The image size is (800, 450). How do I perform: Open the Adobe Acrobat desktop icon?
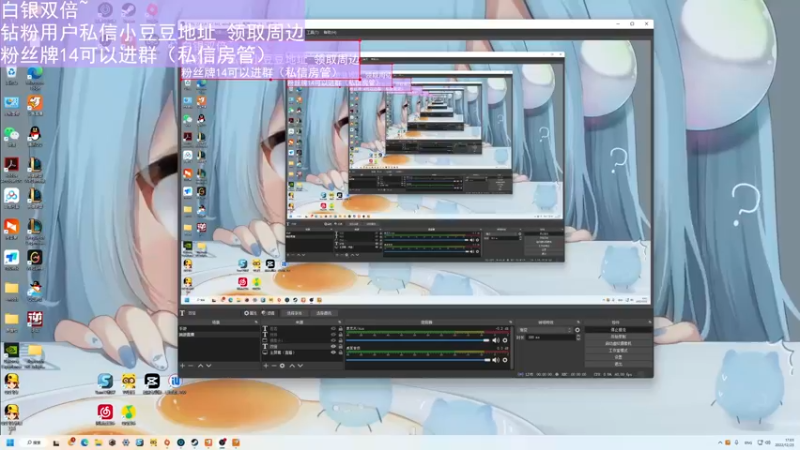[11, 166]
